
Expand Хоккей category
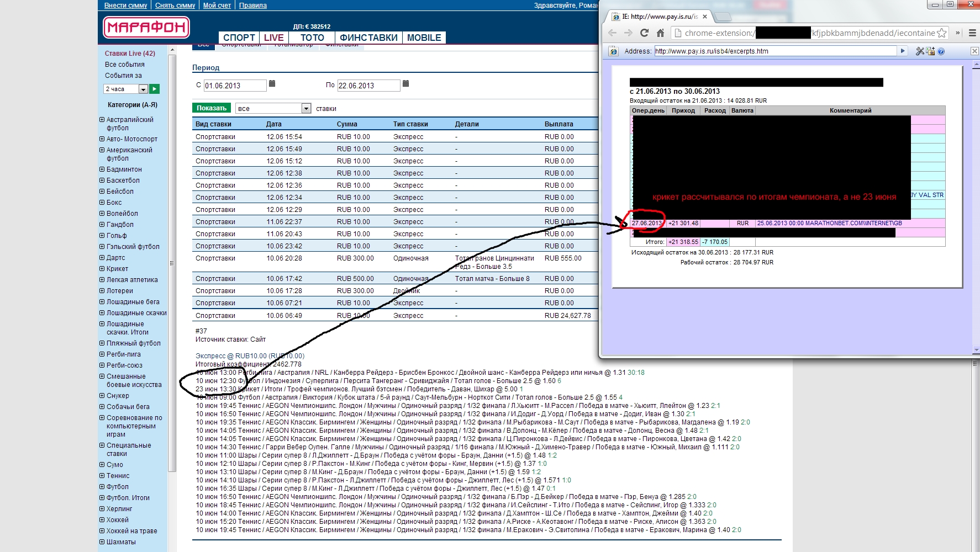pyautogui.click(x=102, y=520)
